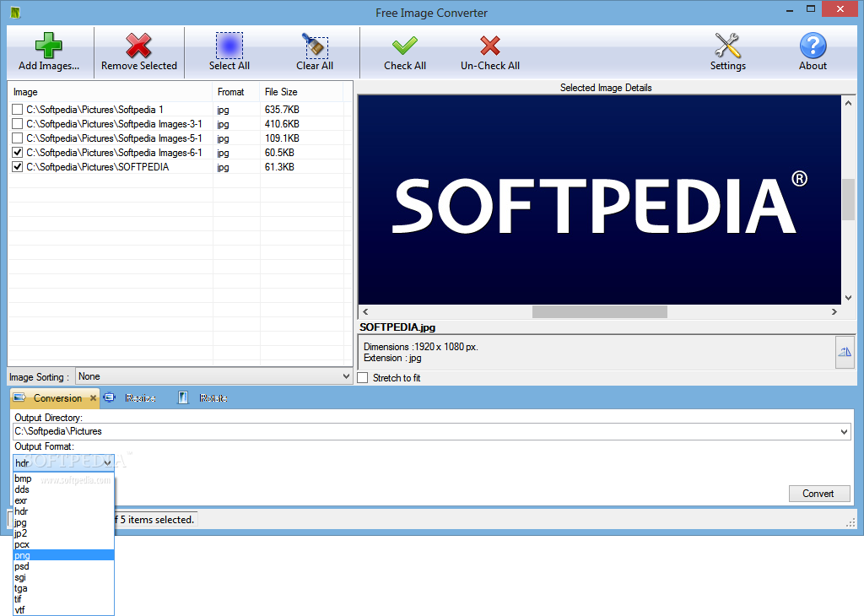Screen dimensions: 864x616
Task: Select the highlighted png format option
Action: pyautogui.click(x=63, y=555)
